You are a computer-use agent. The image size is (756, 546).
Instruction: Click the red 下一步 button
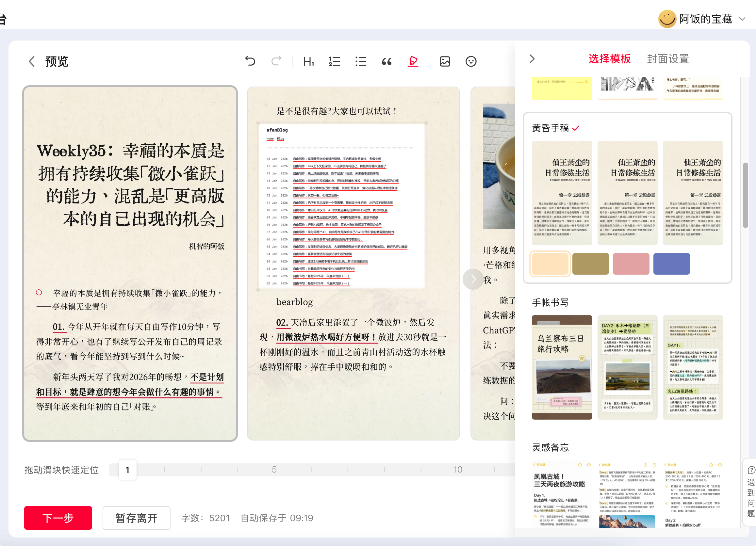58,518
